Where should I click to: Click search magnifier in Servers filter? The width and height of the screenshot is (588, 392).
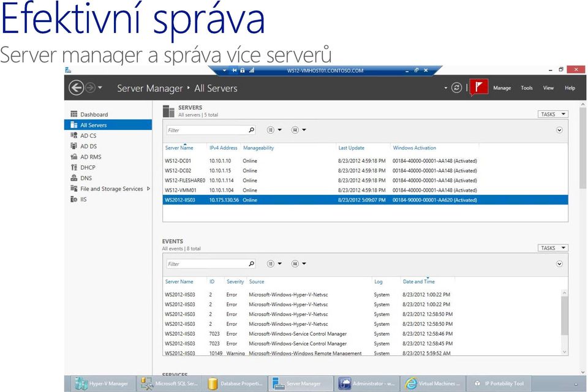252,130
